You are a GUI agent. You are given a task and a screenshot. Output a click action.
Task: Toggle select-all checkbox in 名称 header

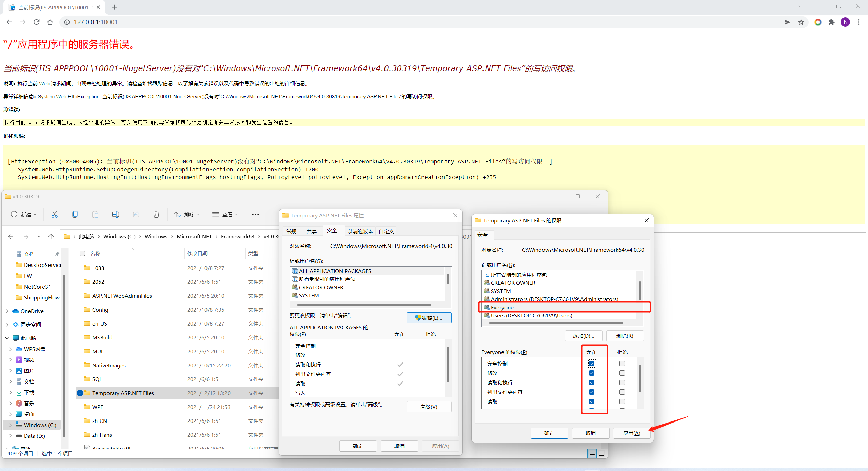[82, 253]
